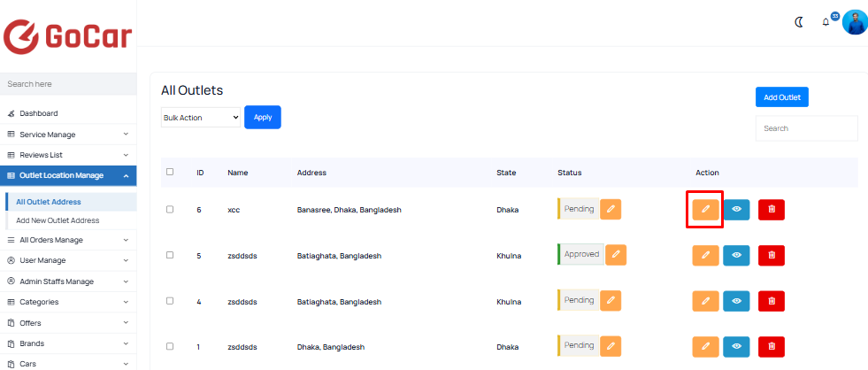Click the All Outlets heading
Image resolution: width=868 pixels, height=370 pixels.
point(191,90)
